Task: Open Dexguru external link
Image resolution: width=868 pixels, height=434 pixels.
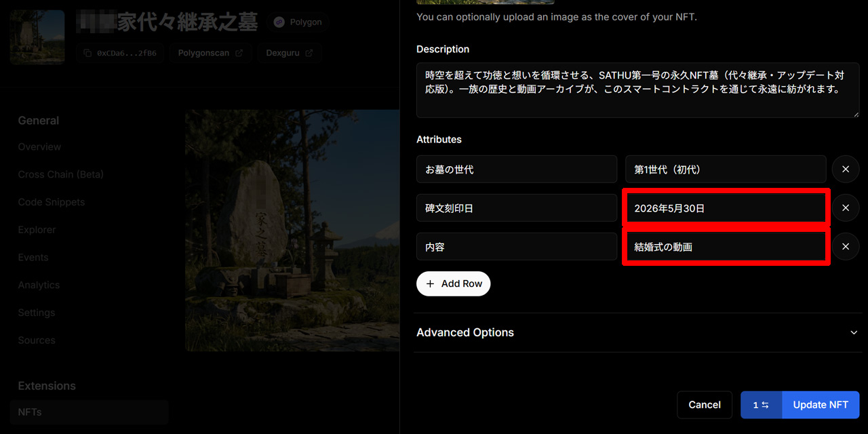Action: tap(290, 53)
